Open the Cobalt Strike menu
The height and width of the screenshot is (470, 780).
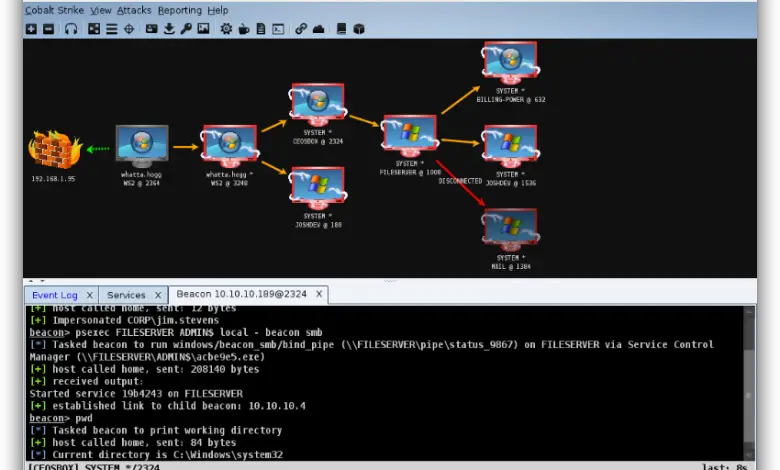(x=54, y=10)
